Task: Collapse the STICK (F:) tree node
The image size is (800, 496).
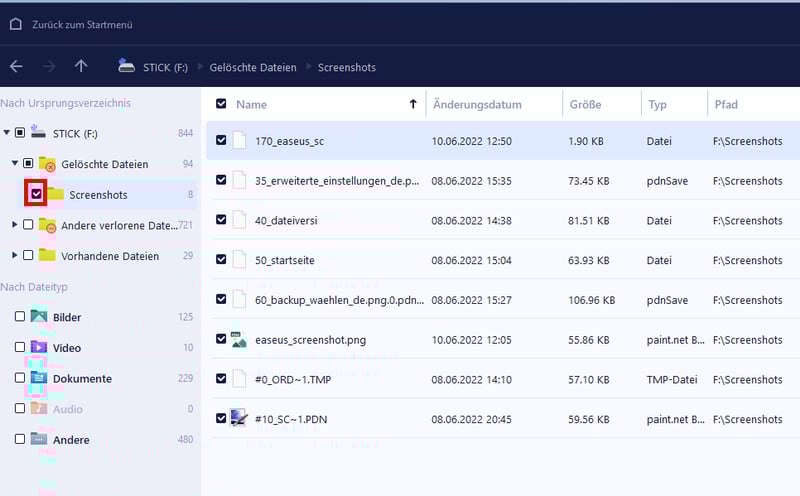Action: click(6, 133)
